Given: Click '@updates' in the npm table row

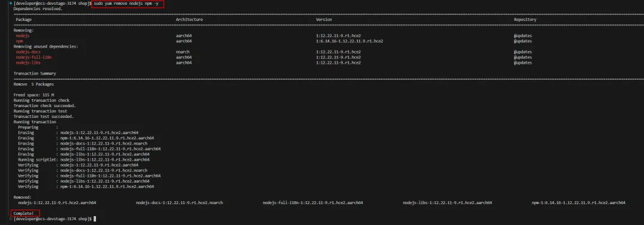Looking at the screenshot, I should 523,41.
